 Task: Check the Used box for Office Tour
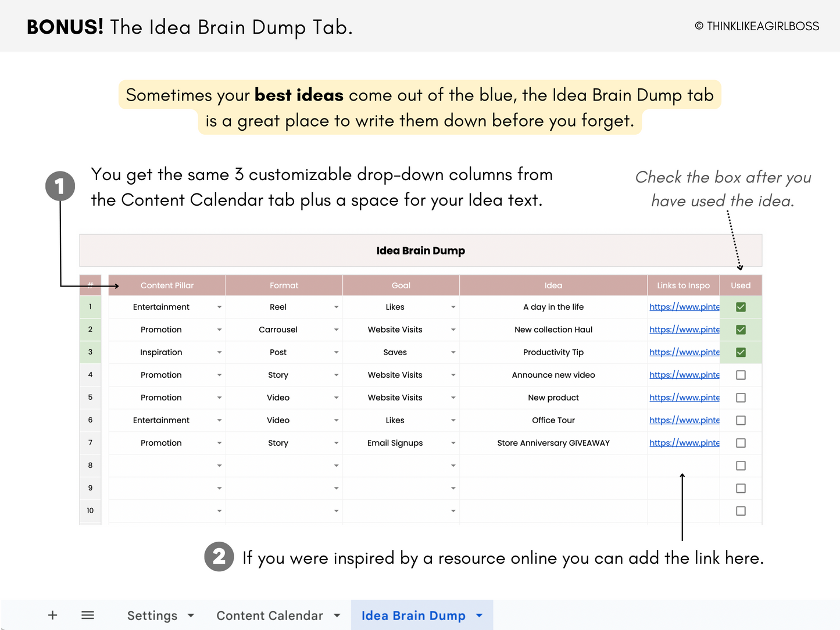741,420
